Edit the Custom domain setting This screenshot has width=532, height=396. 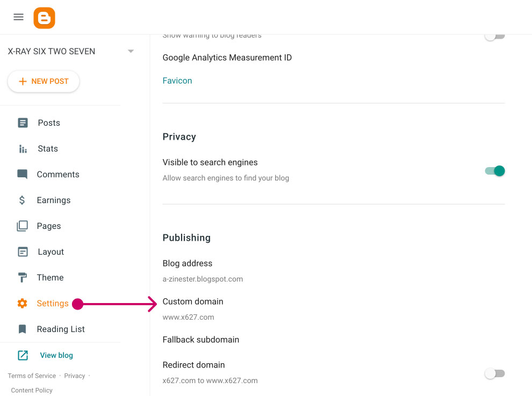(193, 302)
